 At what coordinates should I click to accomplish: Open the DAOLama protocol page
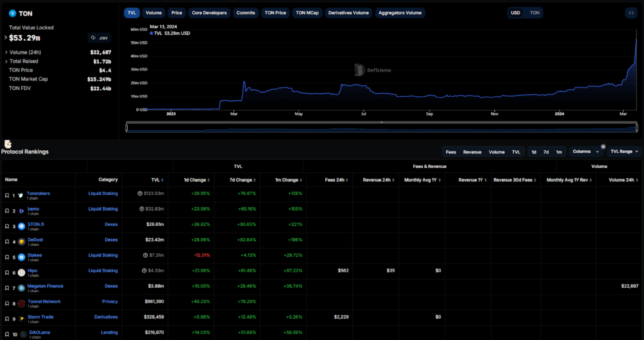[x=40, y=332]
